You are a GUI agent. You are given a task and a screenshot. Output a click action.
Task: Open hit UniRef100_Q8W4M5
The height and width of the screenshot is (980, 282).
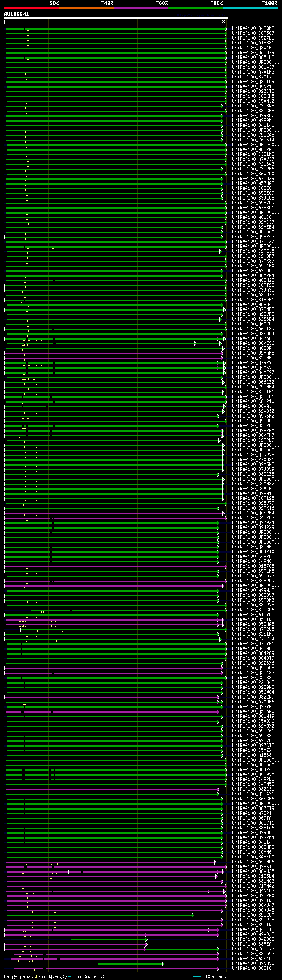pyautogui.click(x=253, y=48)
